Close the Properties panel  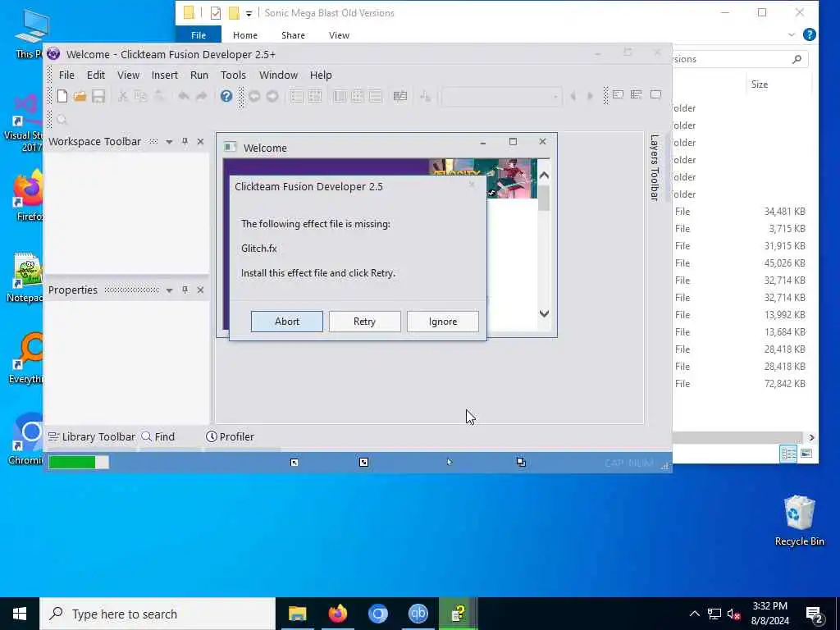pos(200,290)
